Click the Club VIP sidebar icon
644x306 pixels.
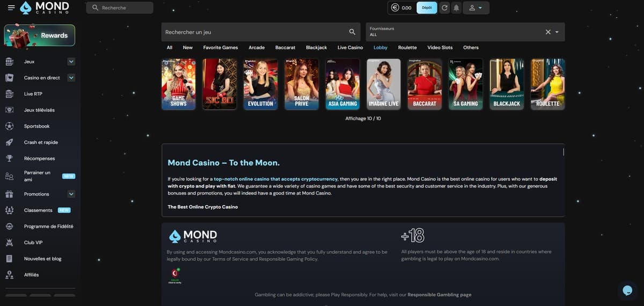coord(9,242)
